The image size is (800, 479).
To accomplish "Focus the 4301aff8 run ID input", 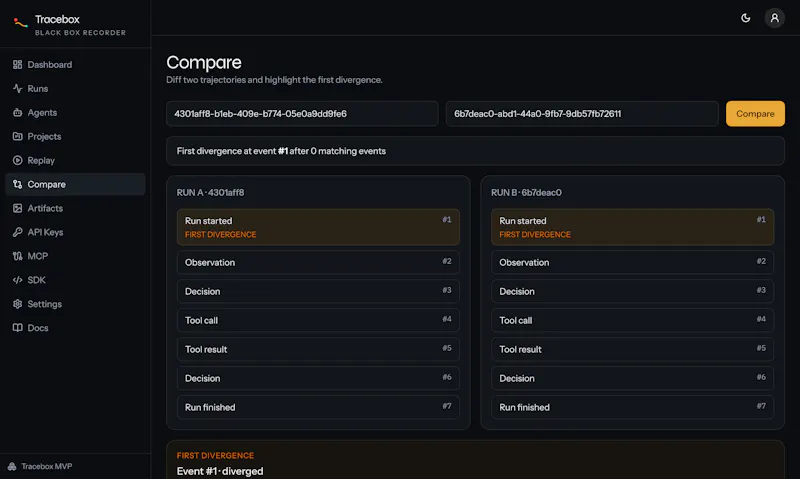I will click(x=302, y=114).
